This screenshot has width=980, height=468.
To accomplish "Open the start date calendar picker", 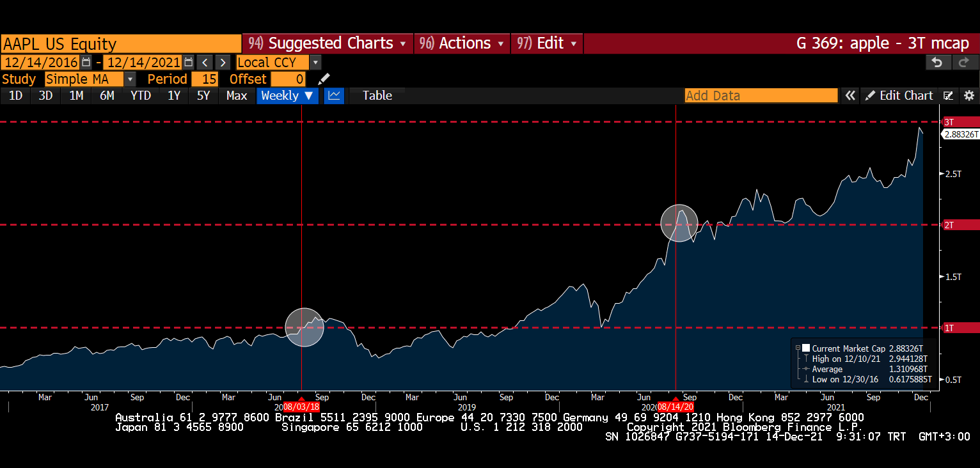I will pos(86,62).
